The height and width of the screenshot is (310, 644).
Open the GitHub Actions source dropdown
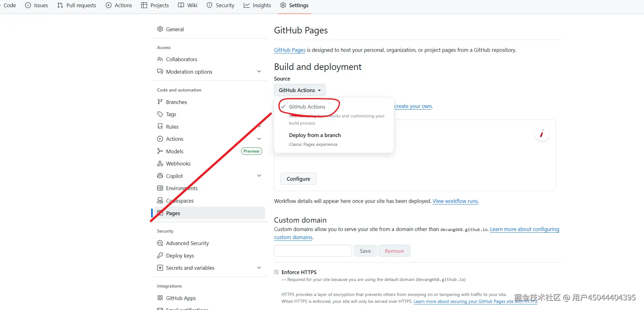pyautogui.click(x=300, y=90)
